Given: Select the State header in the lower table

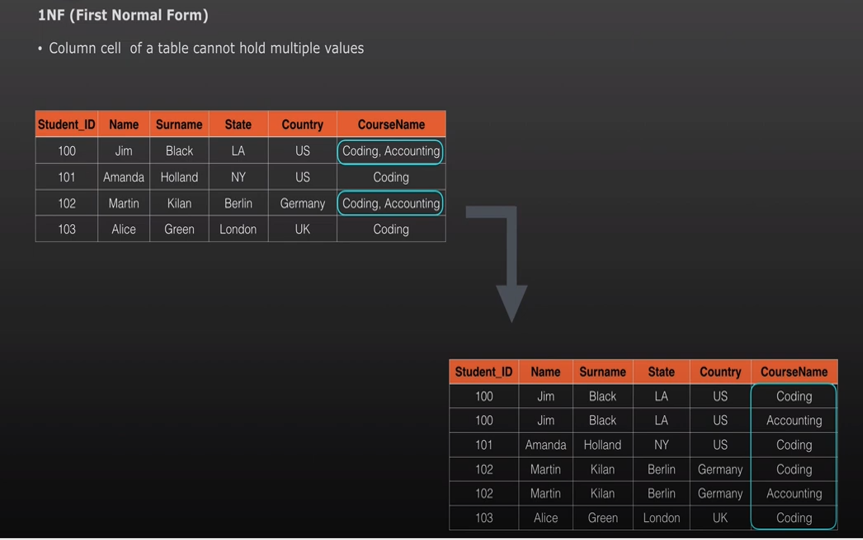Looking at the screenshot, I should coord(661,372).
